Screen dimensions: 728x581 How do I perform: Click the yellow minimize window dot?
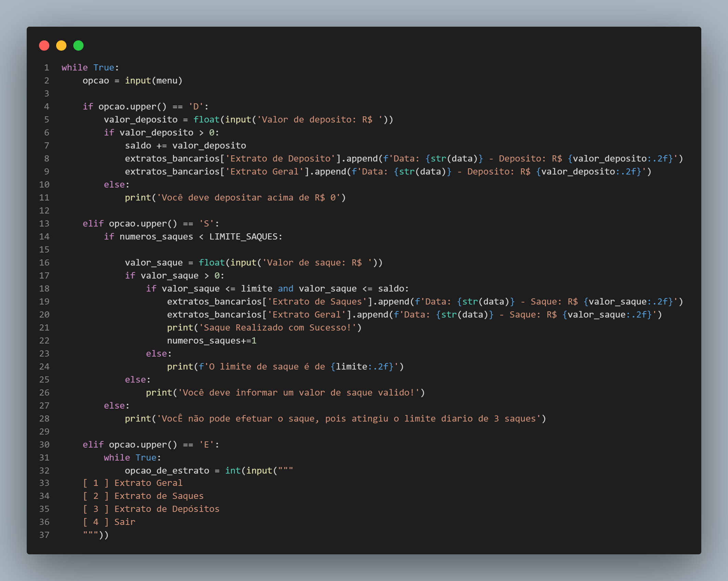click(61, 46)
